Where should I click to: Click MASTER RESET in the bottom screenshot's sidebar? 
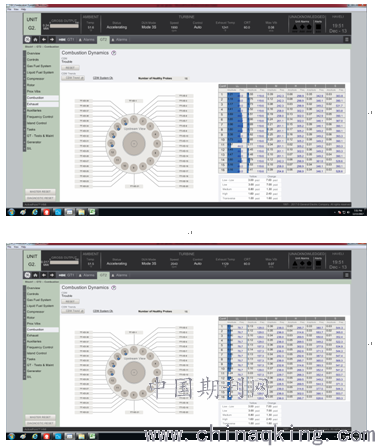40,417
